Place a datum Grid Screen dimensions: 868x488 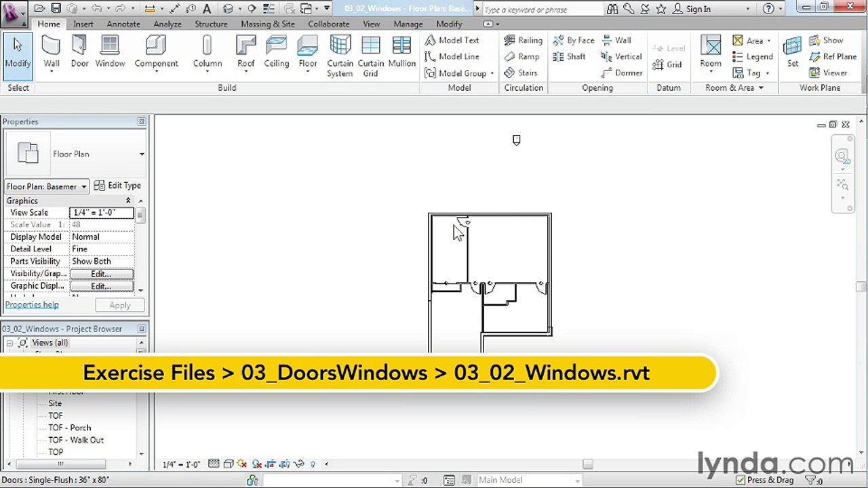click(667, 64)
